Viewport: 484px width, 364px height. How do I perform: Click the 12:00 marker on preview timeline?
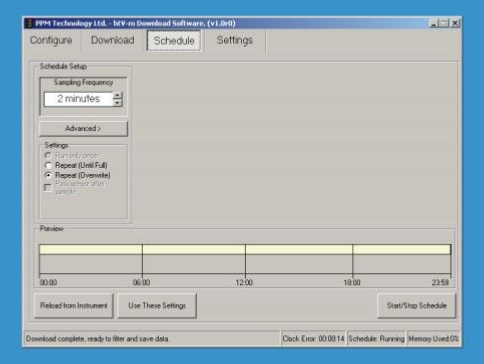244,283
